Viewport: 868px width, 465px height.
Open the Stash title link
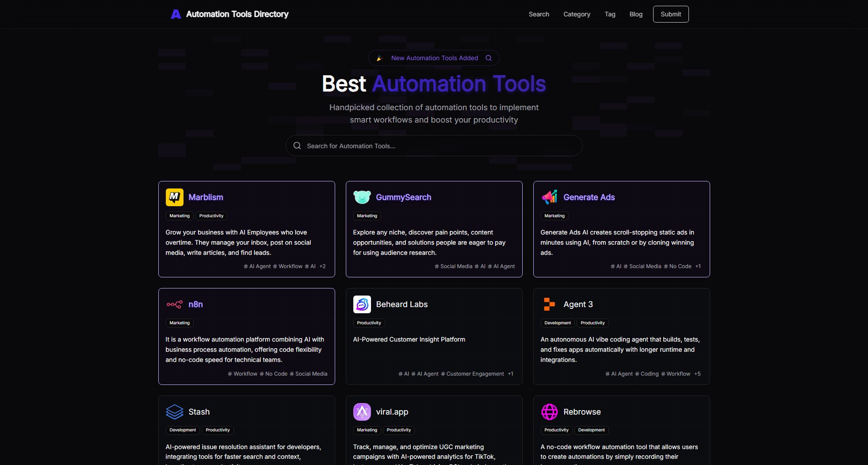coord(199,412)
